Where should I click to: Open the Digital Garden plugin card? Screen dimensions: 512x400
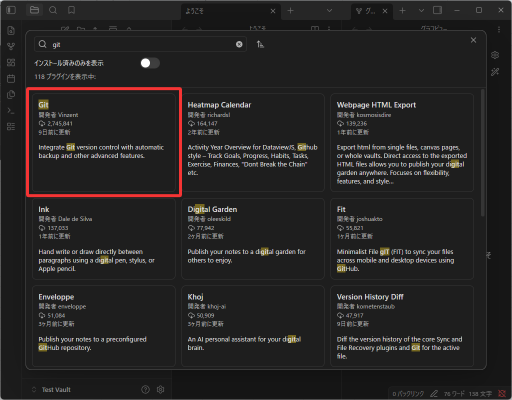point(253,239)
